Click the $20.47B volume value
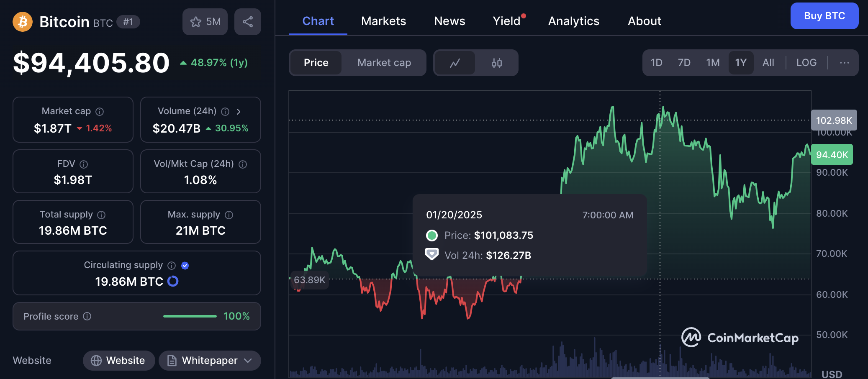This screenshot has width=868, height=379. tap(177, 128)
